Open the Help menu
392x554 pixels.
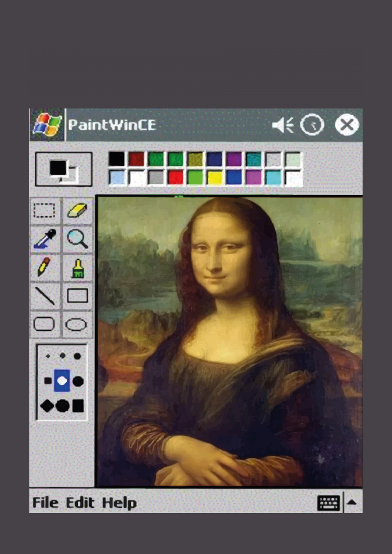click(x=119, y=503)
